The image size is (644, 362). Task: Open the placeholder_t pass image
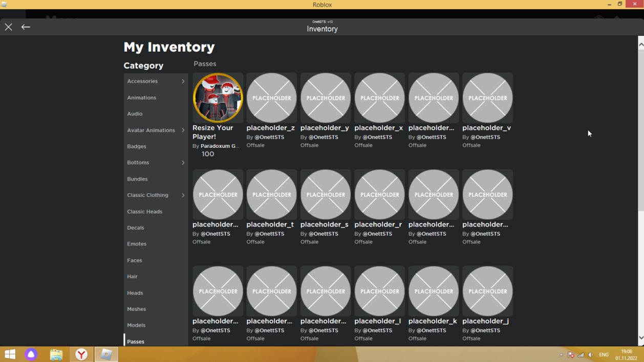tap(271, 194)
